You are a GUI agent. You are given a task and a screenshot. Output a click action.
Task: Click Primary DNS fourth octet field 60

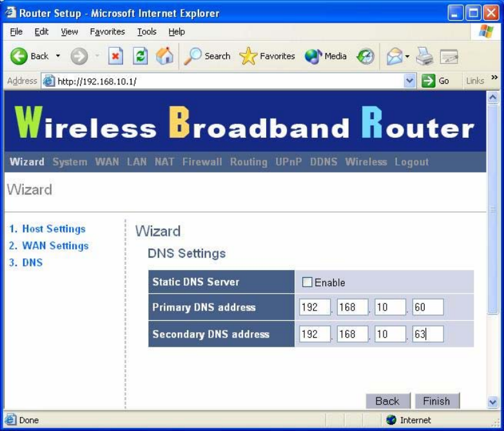tap(428, 307)
